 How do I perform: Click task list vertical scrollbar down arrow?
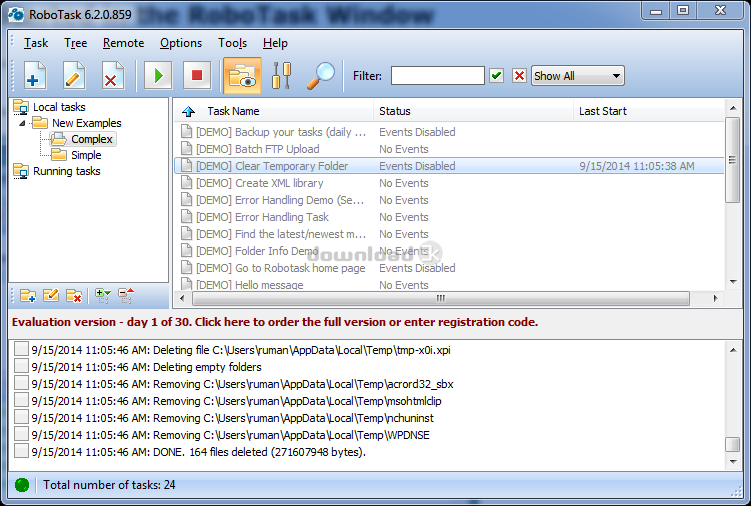[733, 282]
